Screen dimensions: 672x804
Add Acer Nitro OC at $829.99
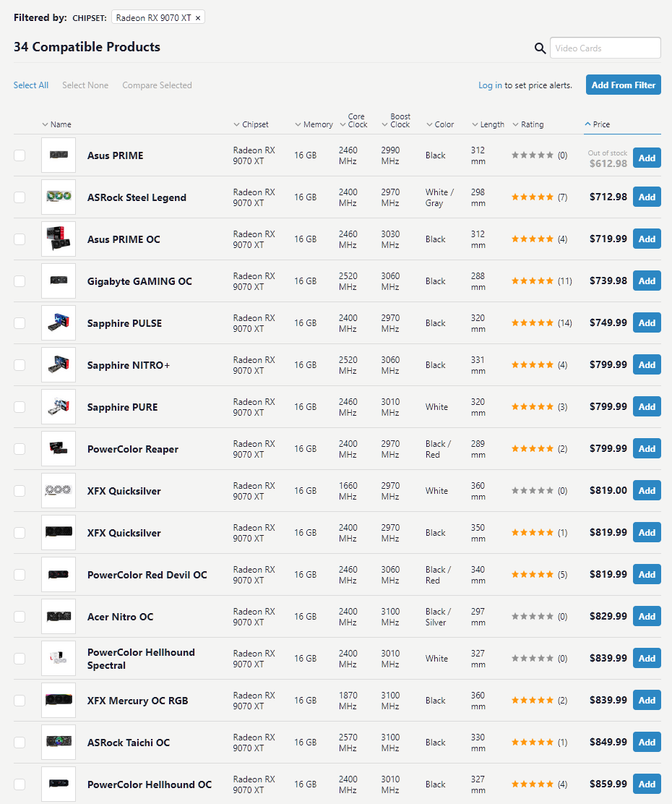(x=647, y=616)
